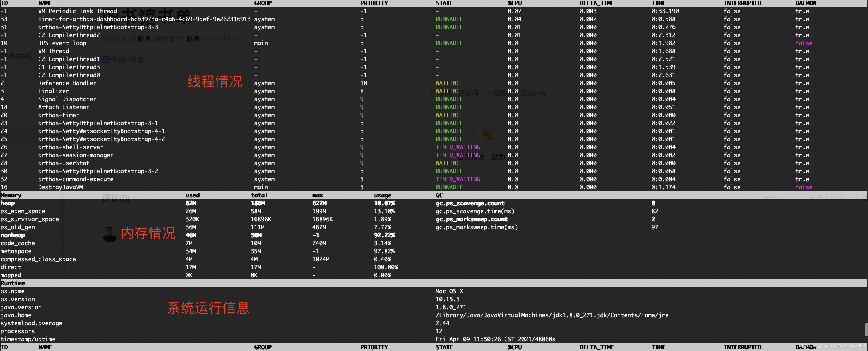Image resolution: width=868 pixels, height=351 pixels.
Task: Select the 'ps_eden_space' memory row
Action: tap(23, 212)
